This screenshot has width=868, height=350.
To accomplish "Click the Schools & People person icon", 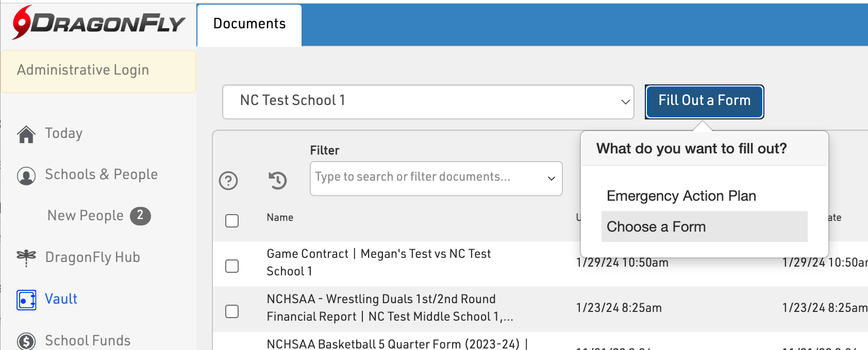I will [x=26, y=176].
